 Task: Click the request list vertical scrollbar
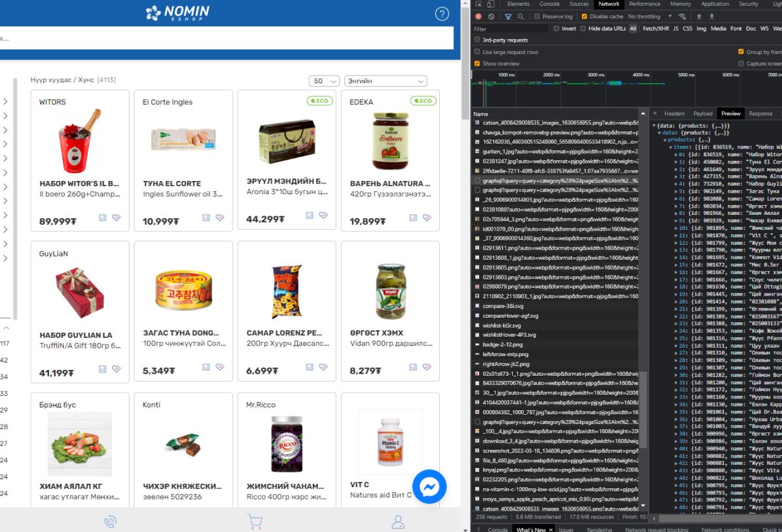click(x=644, y=410)
